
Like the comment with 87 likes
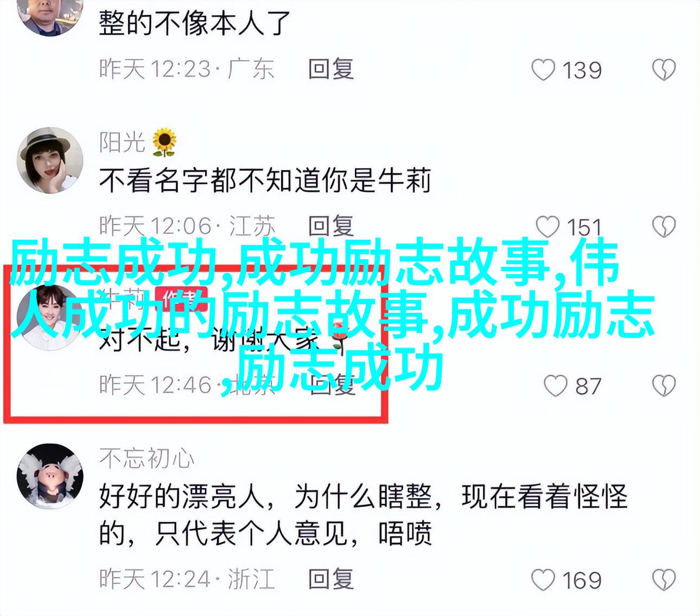point(556,386)
